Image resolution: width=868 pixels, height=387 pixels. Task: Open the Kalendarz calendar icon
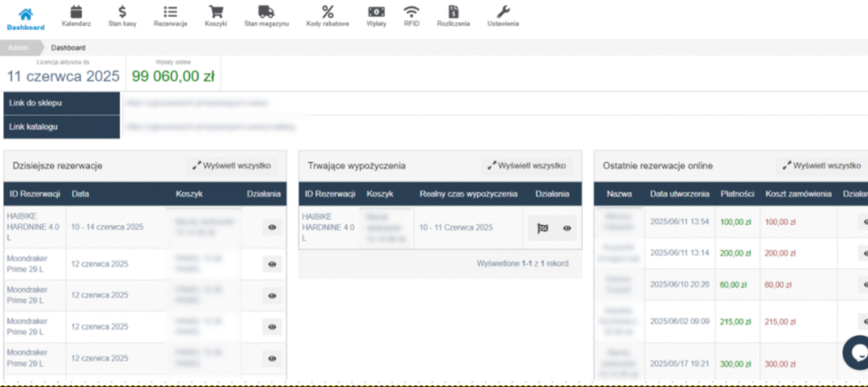pyautogui.click(x=75, y=13)
